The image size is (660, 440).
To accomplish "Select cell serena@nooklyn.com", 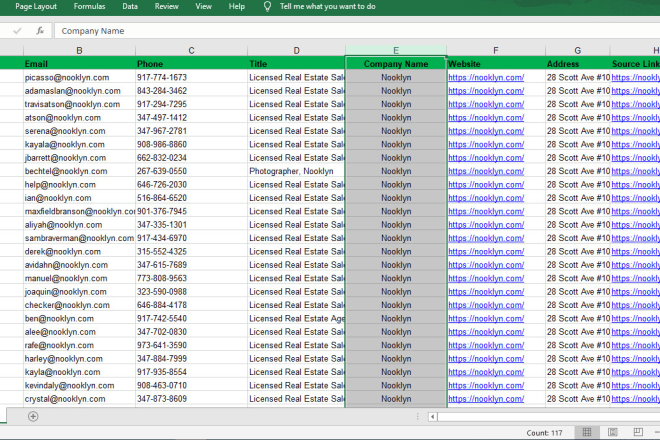I will (80, 131).
